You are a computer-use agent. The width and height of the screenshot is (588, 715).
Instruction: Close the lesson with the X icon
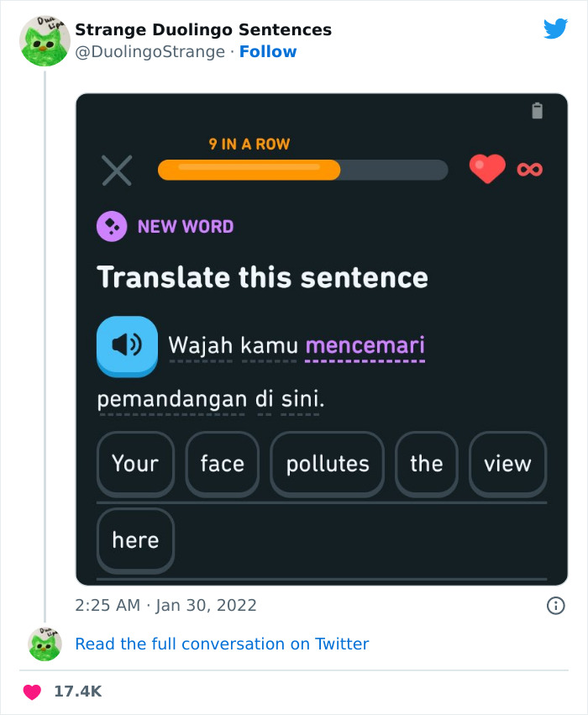click(x=117, y=170)
